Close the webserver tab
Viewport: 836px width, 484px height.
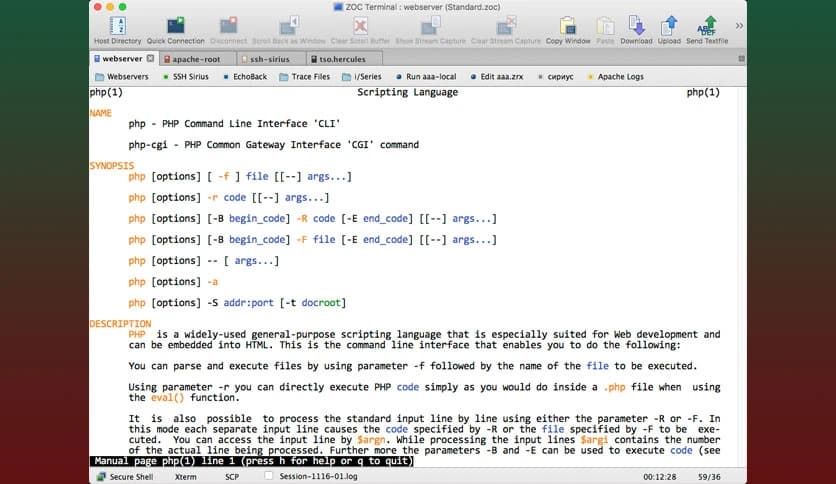click(x=150, y=59)
